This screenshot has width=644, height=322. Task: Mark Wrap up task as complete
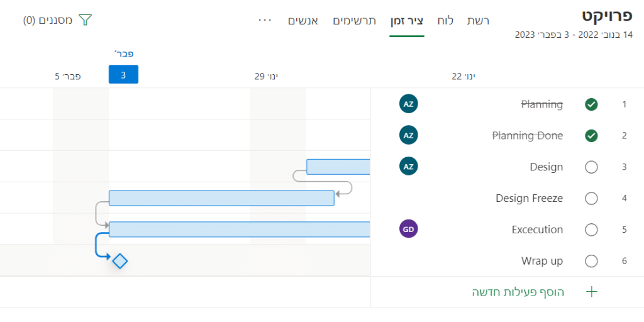tap(591, 261)
